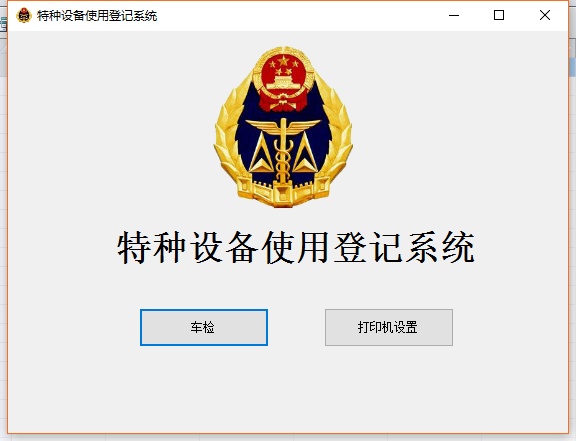Open 打印机设置 printer settings
Image resolution: width=576 pixels, height=441 pixels.
(389, 327)
